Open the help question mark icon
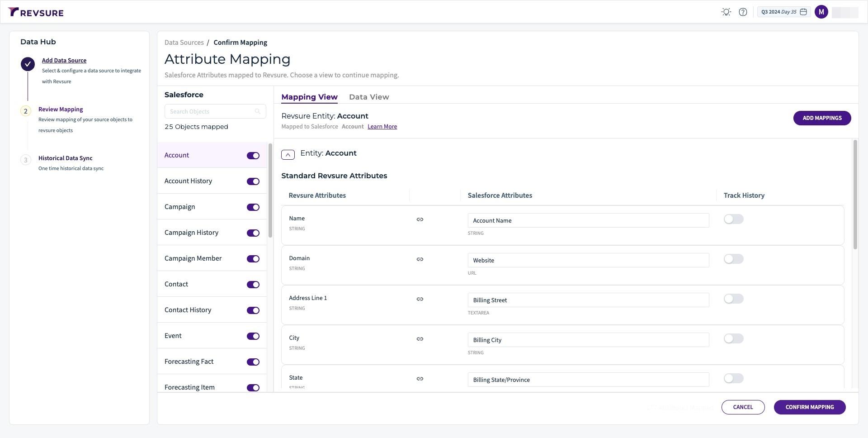Viewport: 868px width, 438px height. (x=743, y=12)
